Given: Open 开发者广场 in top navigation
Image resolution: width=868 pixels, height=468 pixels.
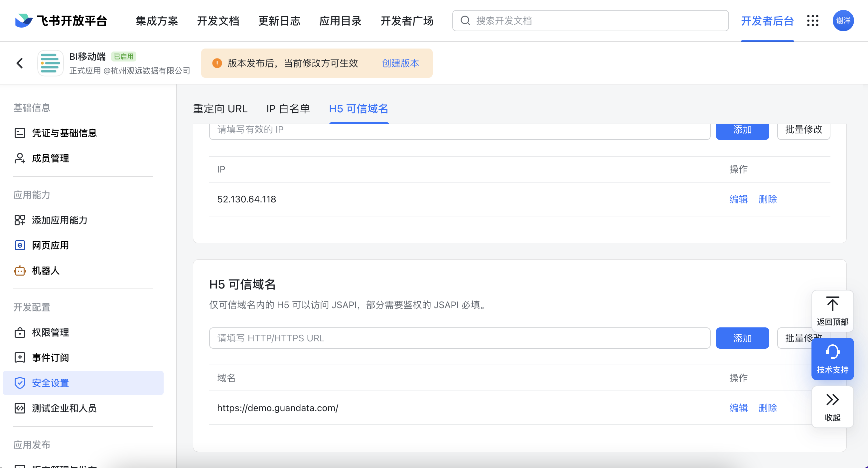Looking at the screenshot, I should (x=407, y=21).
